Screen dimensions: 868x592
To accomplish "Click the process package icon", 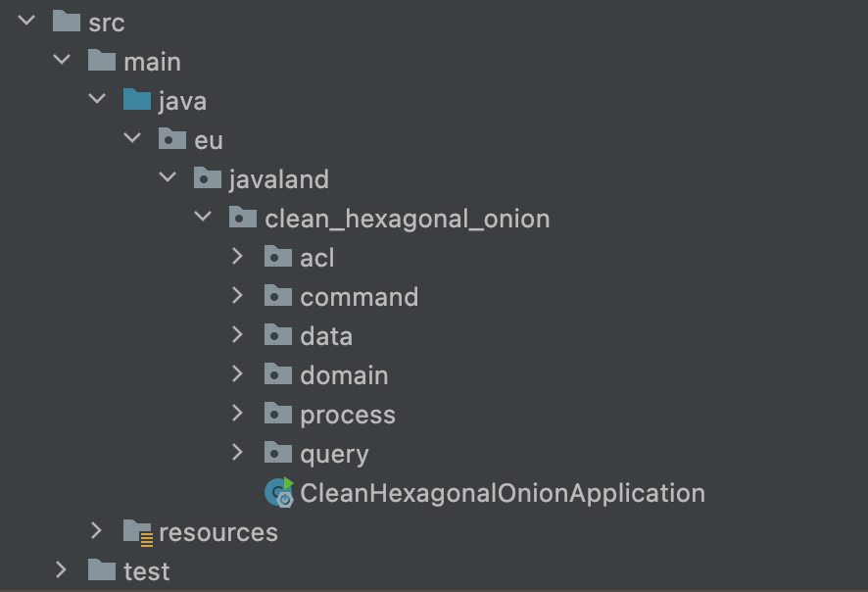I will pyautogui.click(x=278, y=414).
